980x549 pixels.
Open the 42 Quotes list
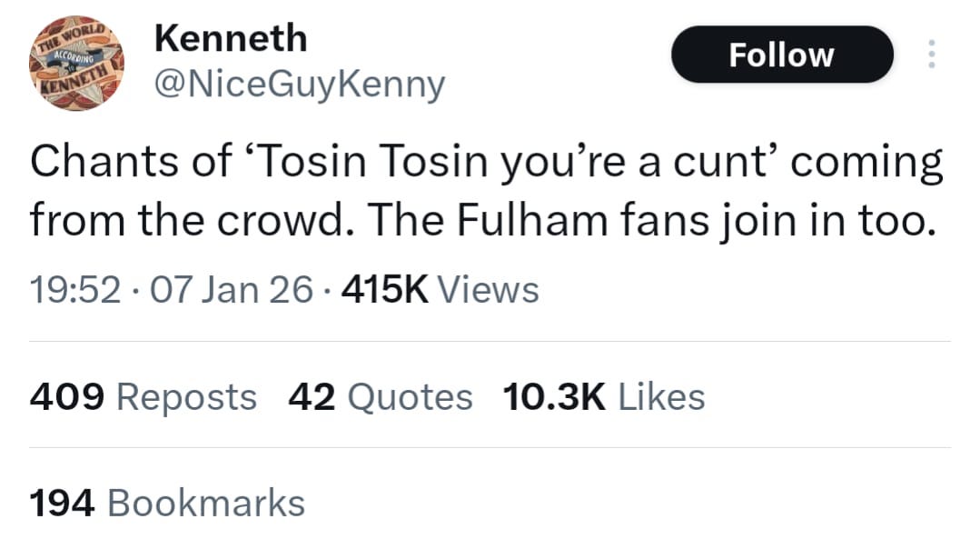pyautogui.click(x=381, y=397)
